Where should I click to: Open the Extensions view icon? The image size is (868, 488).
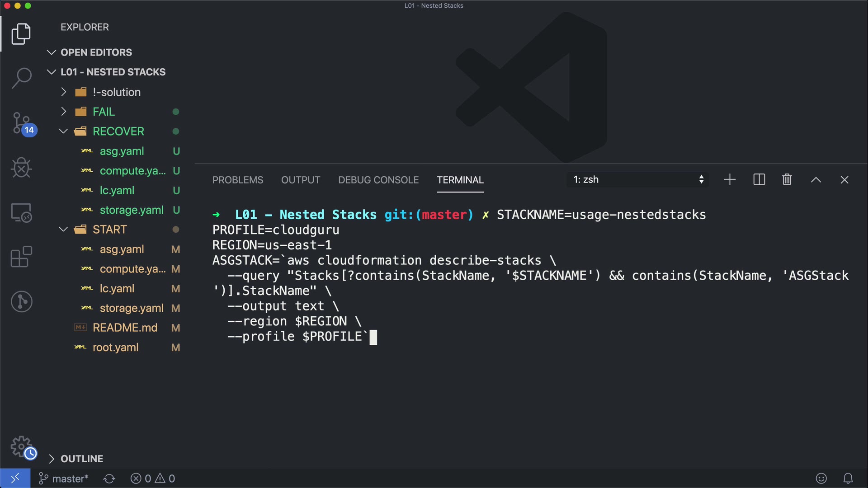[x=21, y=257]
